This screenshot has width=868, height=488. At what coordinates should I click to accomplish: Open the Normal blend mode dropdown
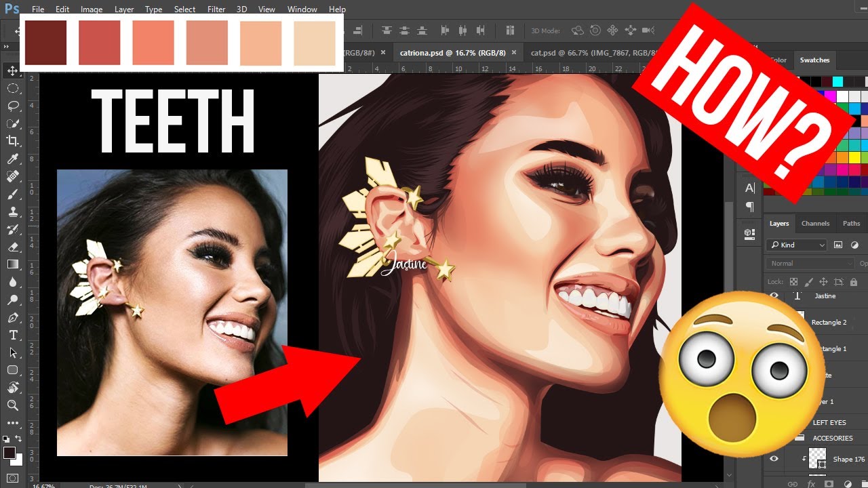[811, 263]
